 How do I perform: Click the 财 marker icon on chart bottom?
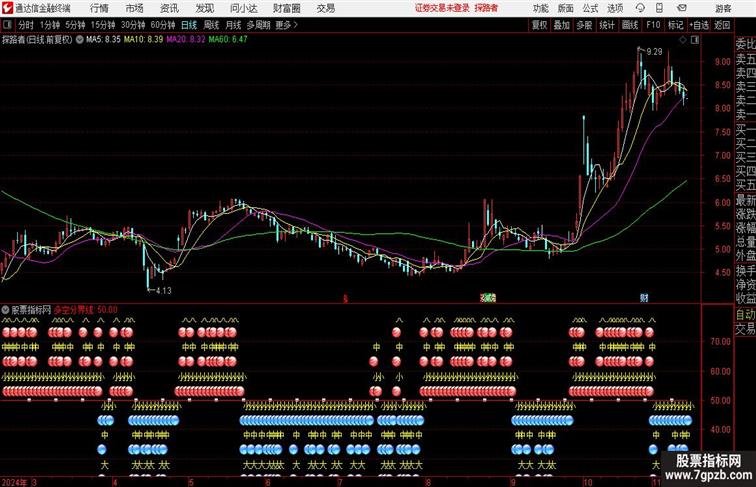point(644,298)
